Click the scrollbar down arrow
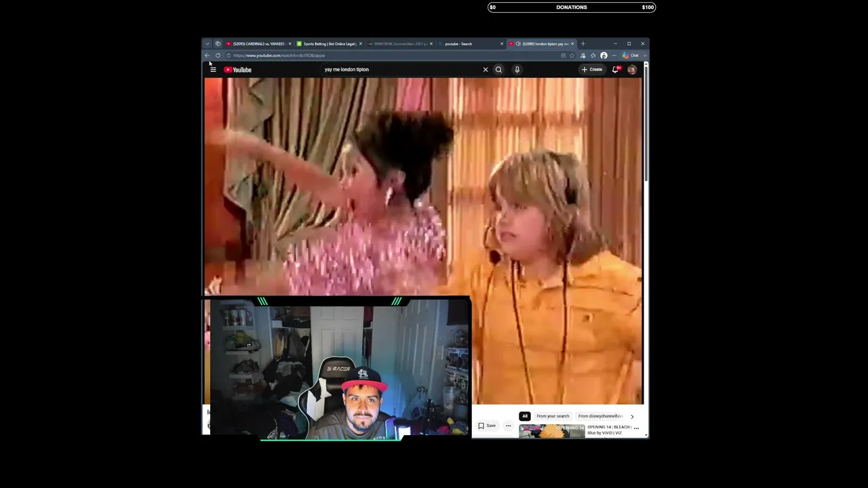 point(646,435)
